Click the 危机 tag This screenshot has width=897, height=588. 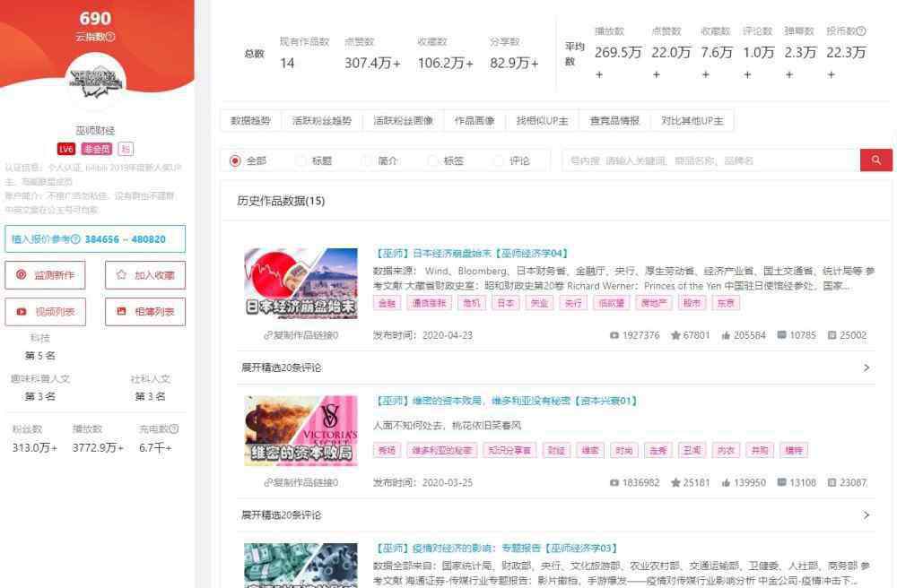(472, 303)
